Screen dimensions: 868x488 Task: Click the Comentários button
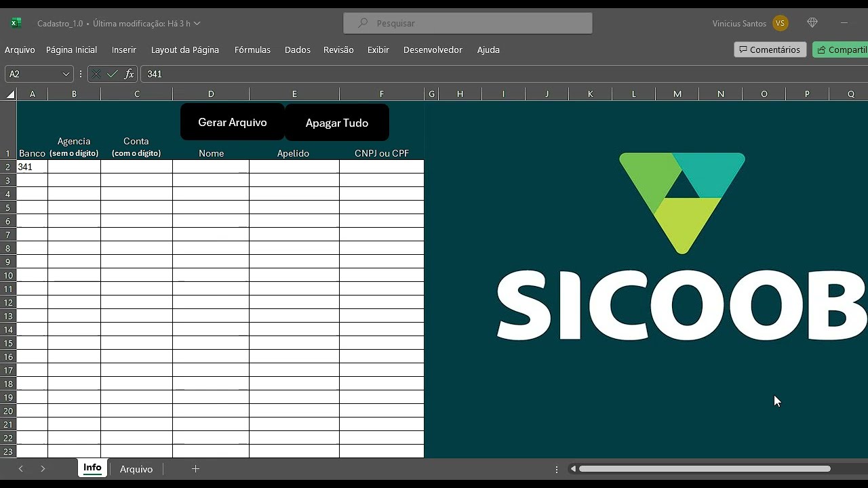[770, 49]
